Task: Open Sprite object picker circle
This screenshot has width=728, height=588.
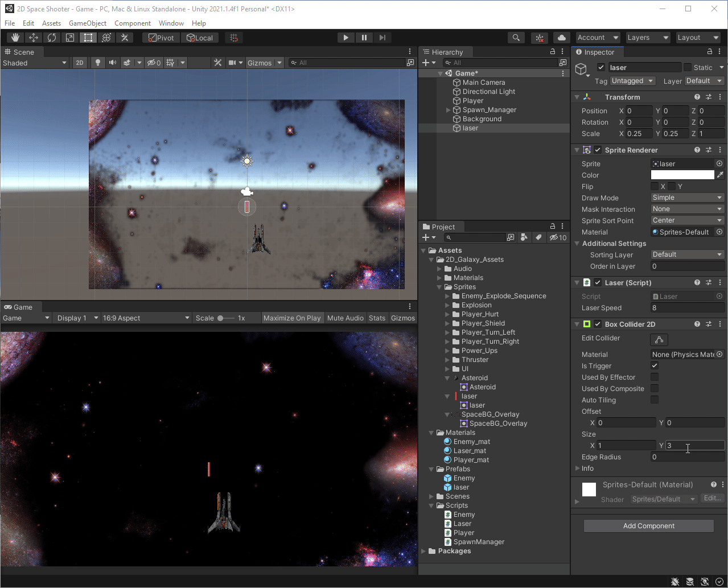Action: pyautogui.click(x=719, y=163)
